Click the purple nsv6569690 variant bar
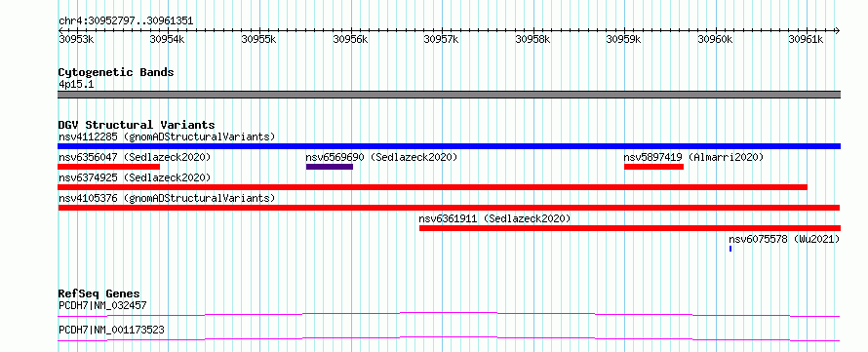Image resolution: width=868 pixels, height=352 pixels. 330,167
